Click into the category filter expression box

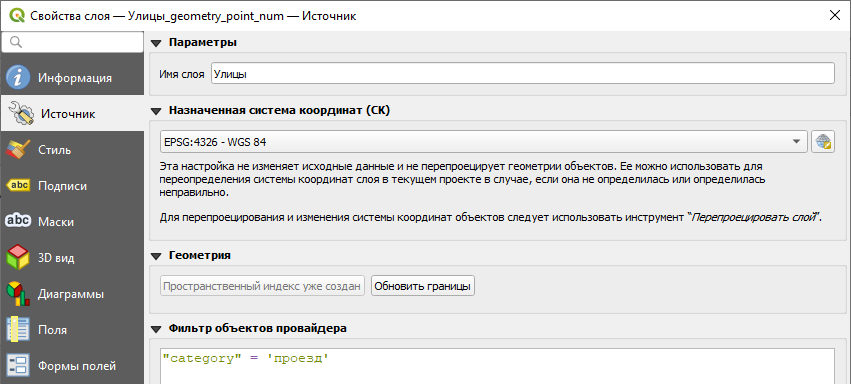click(497, 366)
